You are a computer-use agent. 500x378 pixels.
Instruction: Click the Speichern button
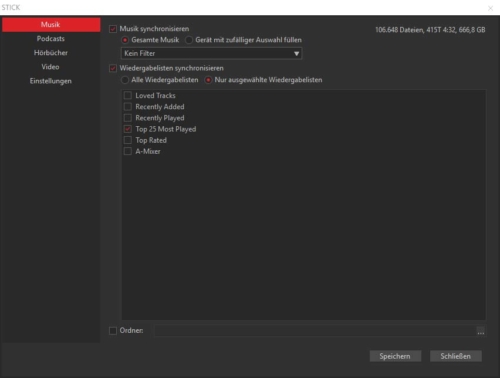pos(395,356)
